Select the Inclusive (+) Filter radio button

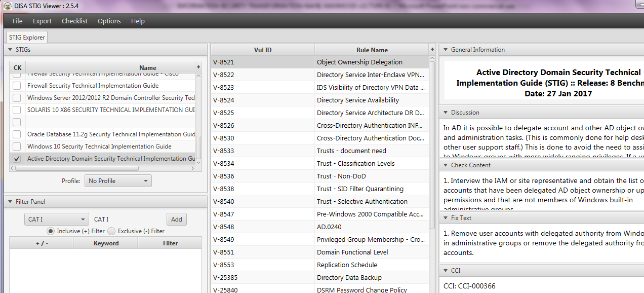click(x=51, y=231)
